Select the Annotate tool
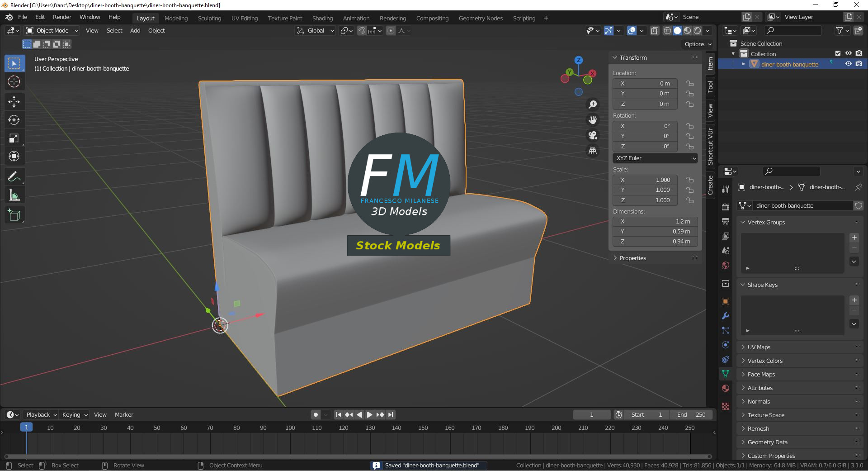This screenshot has height=471, width=868. [14, 177]
